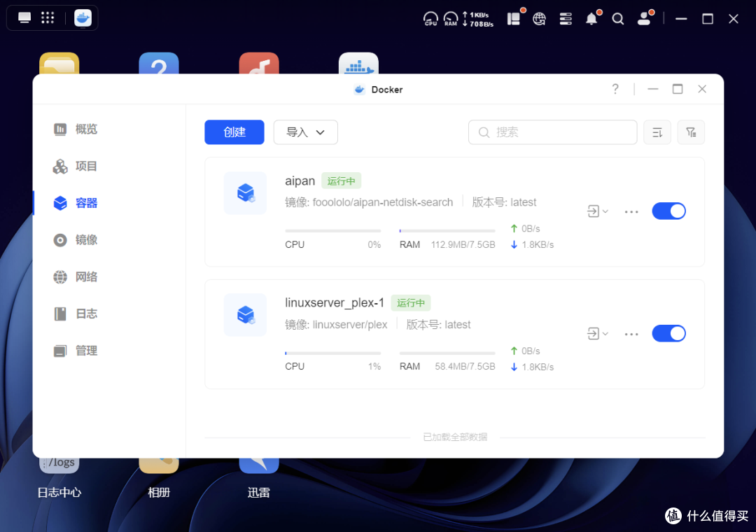Click the linuxserver_plex-1 CPU usage bar
The image size is (756, 532).
[x=333, y=353]
